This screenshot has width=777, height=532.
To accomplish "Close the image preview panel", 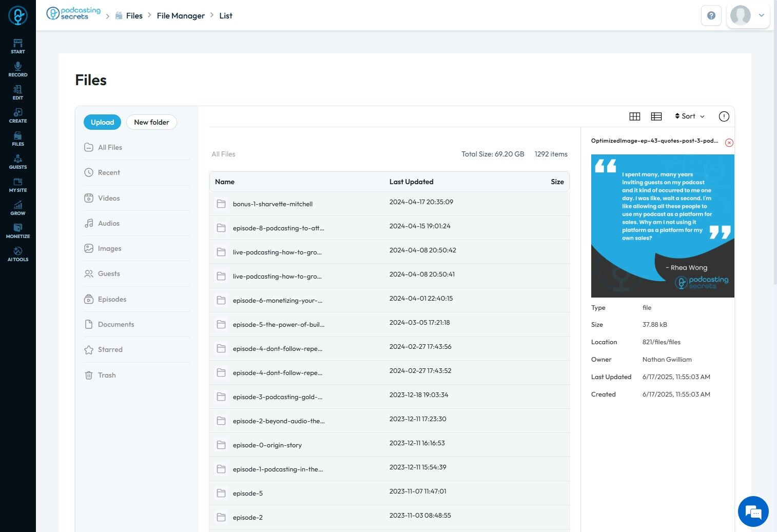I will pyautogui.click(x=729, y=143).
